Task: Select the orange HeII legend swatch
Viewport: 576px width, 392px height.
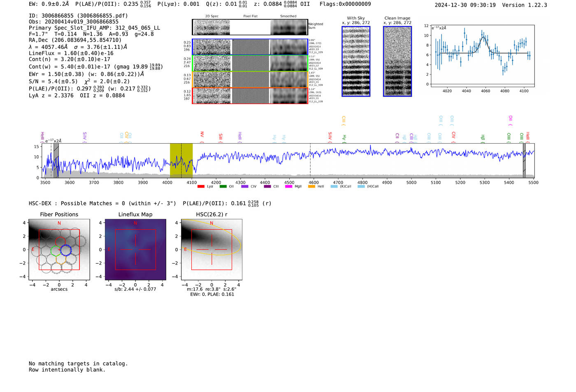Action: (x=311, y=186)
